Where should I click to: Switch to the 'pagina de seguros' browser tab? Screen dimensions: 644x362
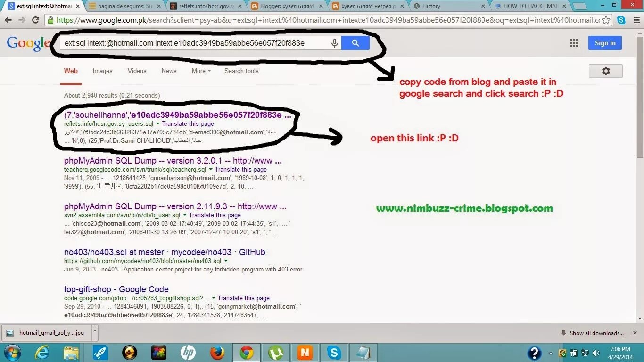click(x=125, y=6)
